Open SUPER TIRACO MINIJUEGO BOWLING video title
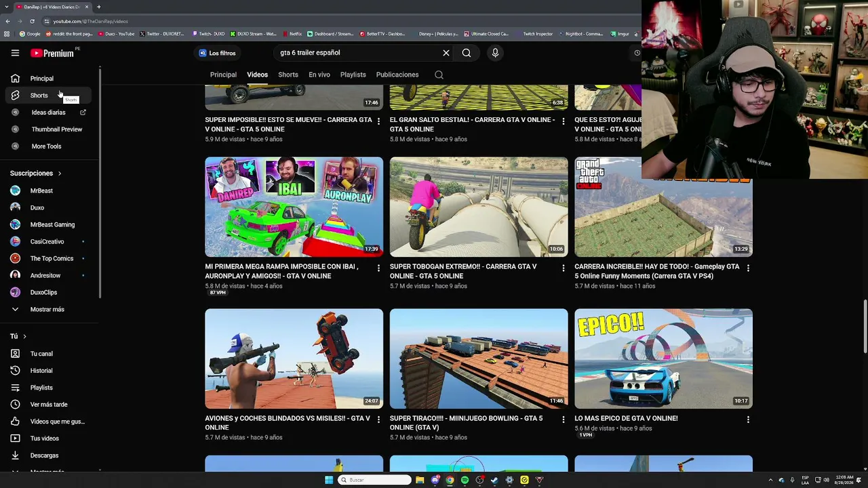The width and height of the screenshot is (868, 488). pyautogui.click(x=467, y=423)
